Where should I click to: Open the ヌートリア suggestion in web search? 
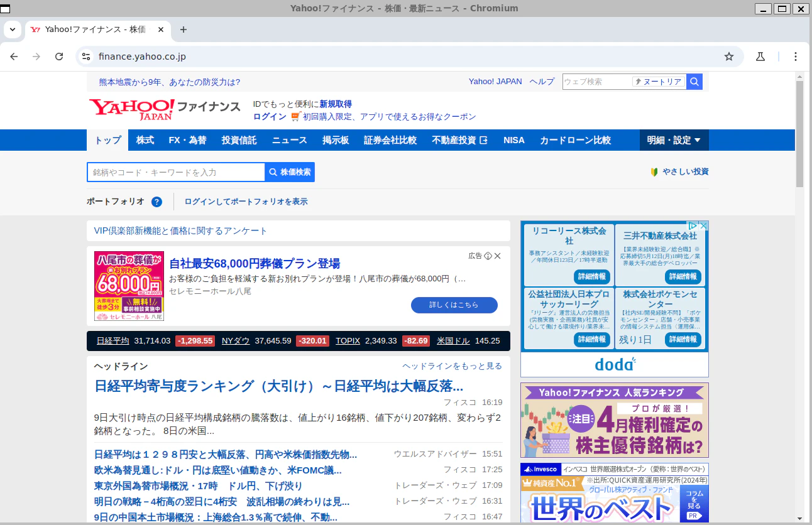[x=658, y=82]
